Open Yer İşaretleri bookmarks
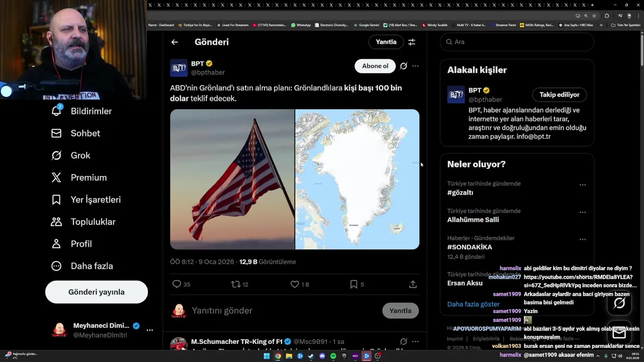This screenshot has height=362, width=644. [86, 200]
